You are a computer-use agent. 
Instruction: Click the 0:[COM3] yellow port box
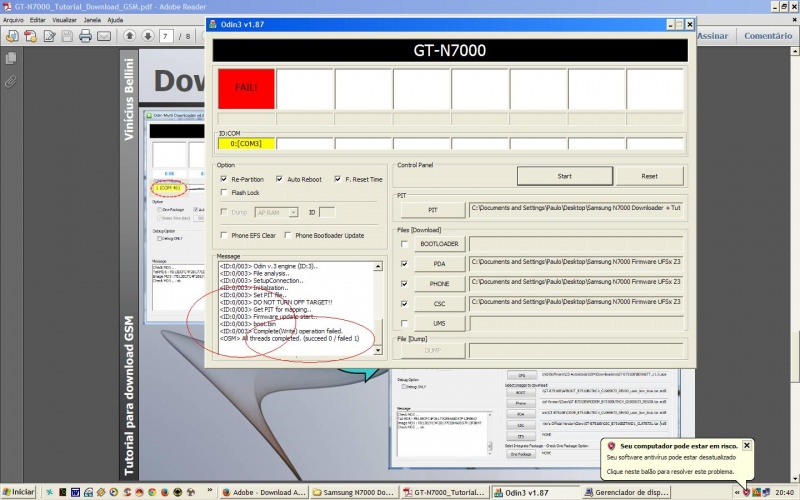click(x=246, y=143)
